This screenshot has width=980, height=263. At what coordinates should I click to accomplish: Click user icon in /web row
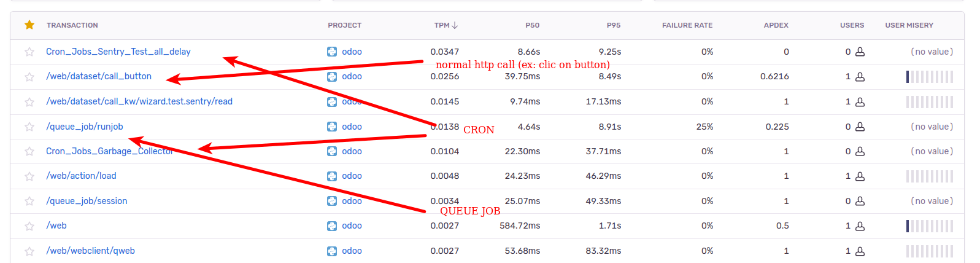(860, 226)
